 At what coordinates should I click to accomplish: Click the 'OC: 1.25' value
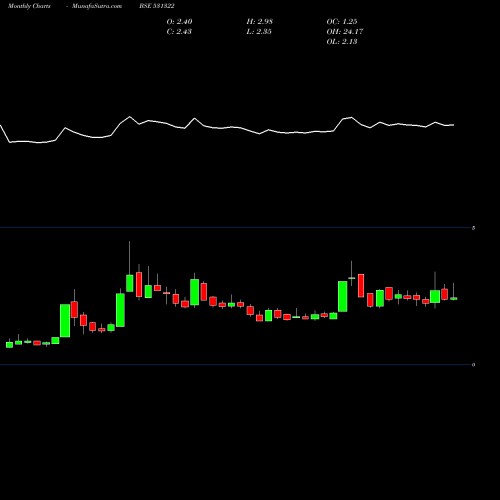tap(342, 21)
